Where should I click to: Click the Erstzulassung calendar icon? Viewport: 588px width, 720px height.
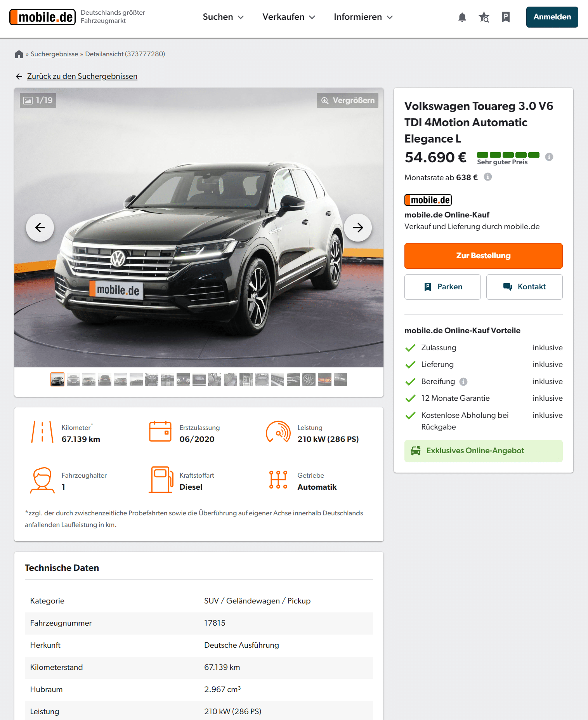coord(160,431)
